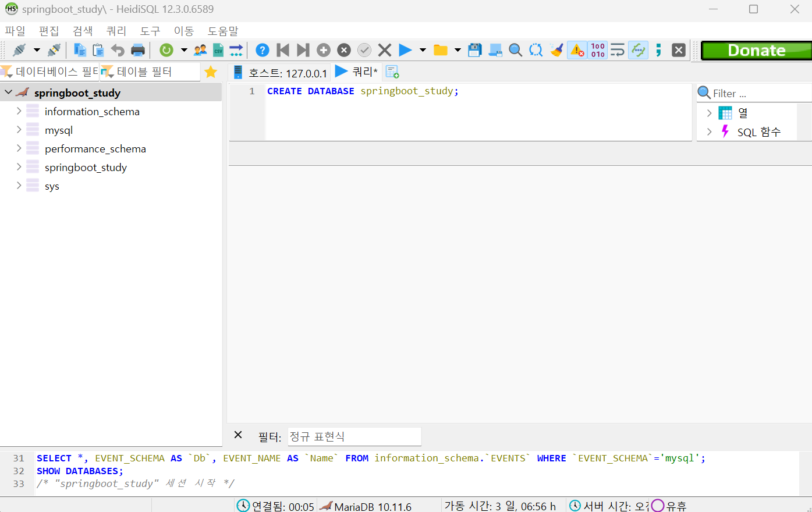The image size is (812, 512).
Task: Click the save floppy disk icon
Action: [475, 50]
